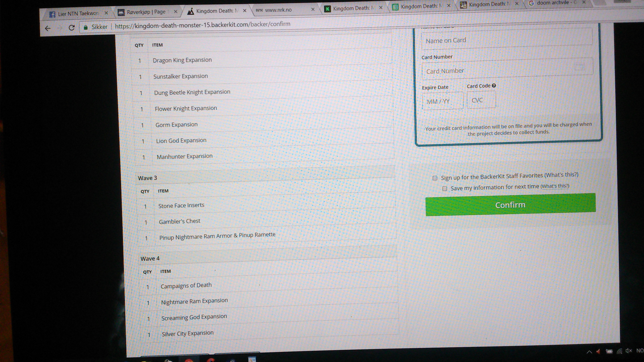Click Manhunter Expansion item
The height and width of the screenshot is (362, 644).
(x=184, y=157)
